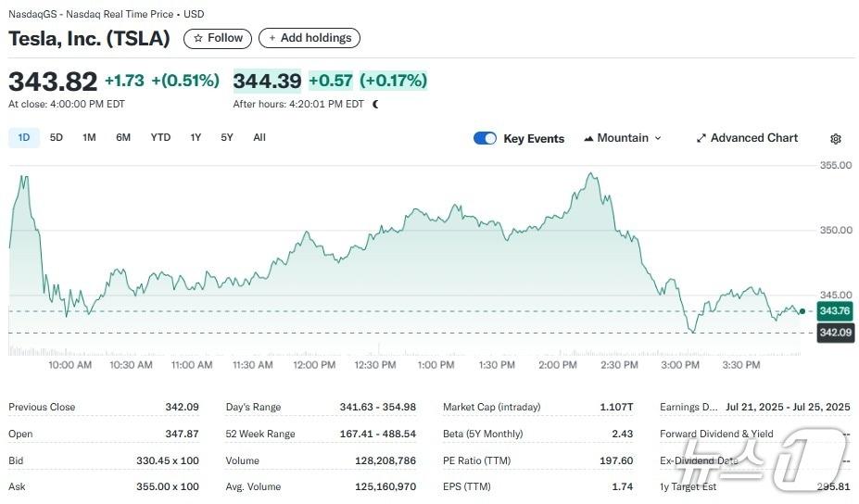The height and width of the screenshot is (504, 859).
Task: Click the plus icon in Add holdings
Action: pos(272,38)
